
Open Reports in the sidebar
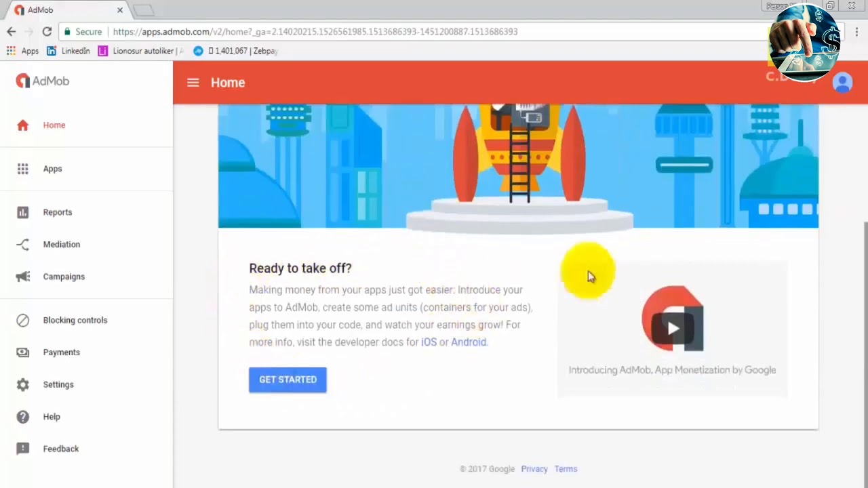(x=58, y=212)
